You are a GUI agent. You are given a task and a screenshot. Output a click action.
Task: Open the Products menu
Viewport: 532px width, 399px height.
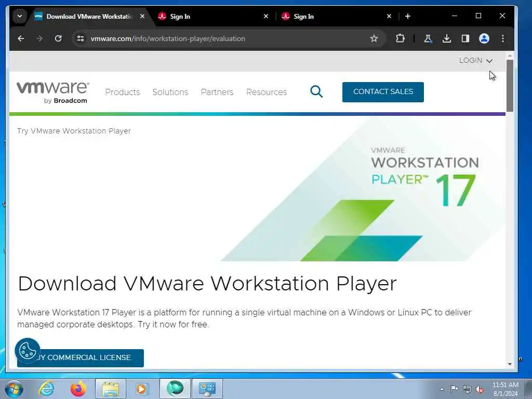point(123,92)
